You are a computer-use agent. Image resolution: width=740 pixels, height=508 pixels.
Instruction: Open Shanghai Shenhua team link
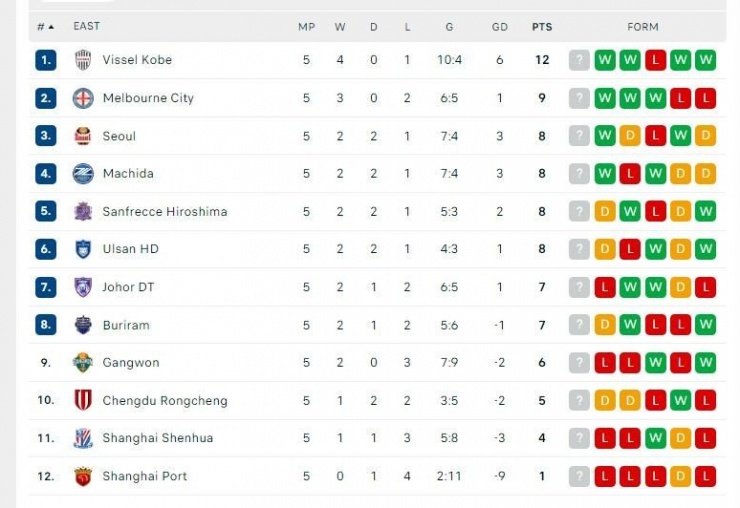pyautogui.click(x=158, y=438)
